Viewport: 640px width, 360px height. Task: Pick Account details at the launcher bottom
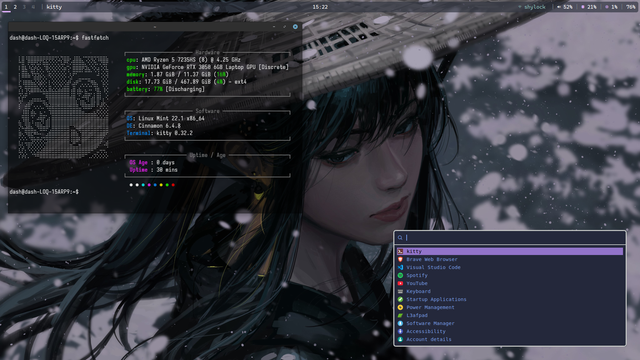[x=510, y=339]
